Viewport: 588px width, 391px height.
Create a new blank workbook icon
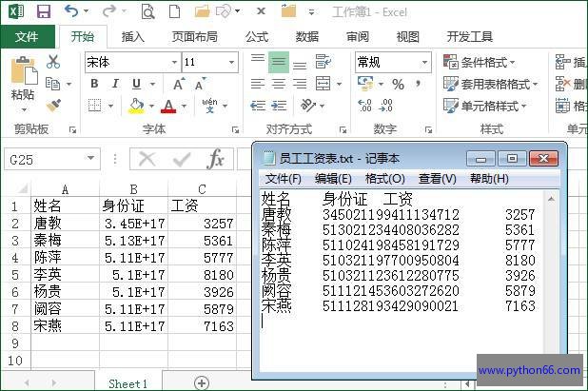174,11
